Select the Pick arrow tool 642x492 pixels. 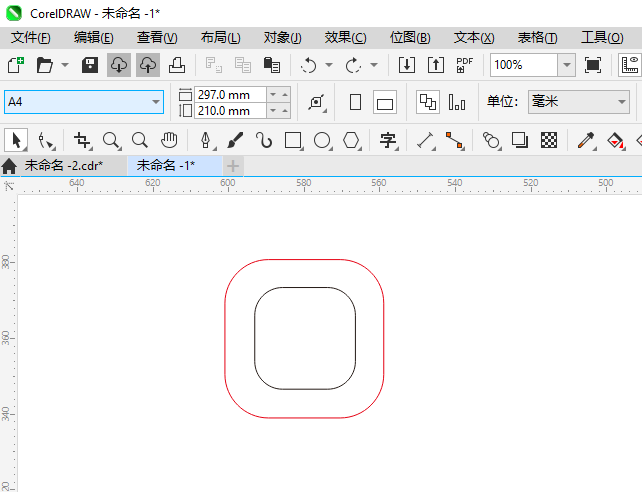click(16, 140)
